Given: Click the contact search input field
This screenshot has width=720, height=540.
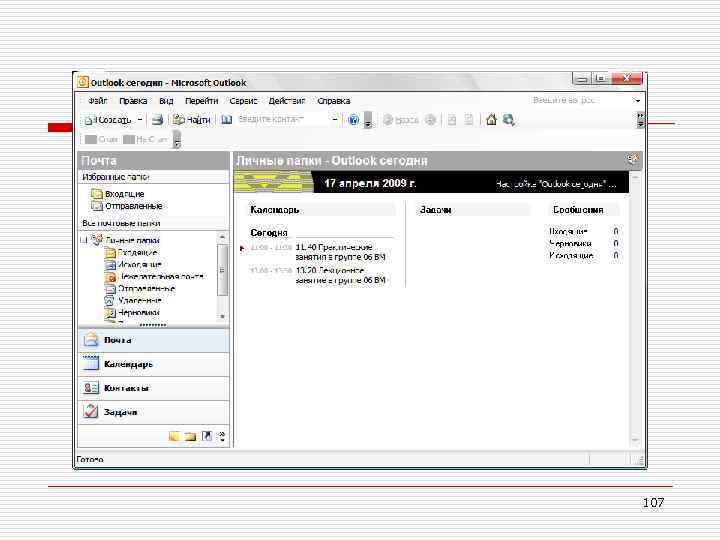Looking at the screenshot, I should tap(283, 119).
